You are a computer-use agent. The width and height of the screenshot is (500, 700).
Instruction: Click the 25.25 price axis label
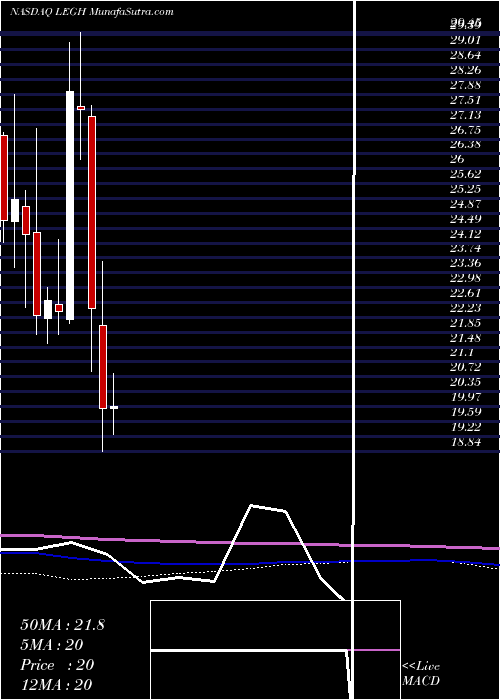(465, 189)
